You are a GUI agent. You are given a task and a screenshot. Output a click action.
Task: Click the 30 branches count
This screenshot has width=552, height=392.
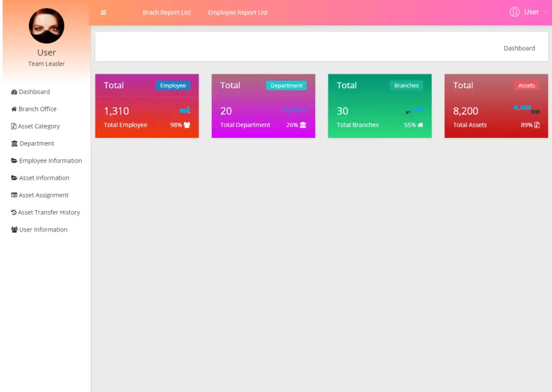click(342, 111)
